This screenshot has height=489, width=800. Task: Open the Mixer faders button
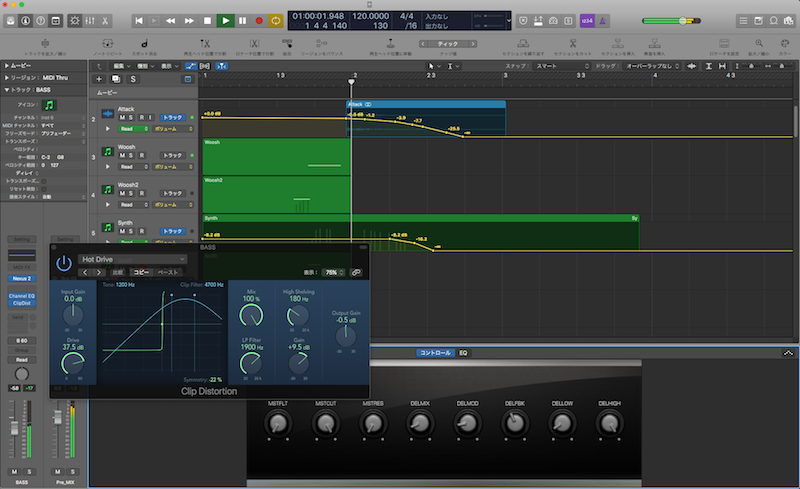(x=90, y=21)
